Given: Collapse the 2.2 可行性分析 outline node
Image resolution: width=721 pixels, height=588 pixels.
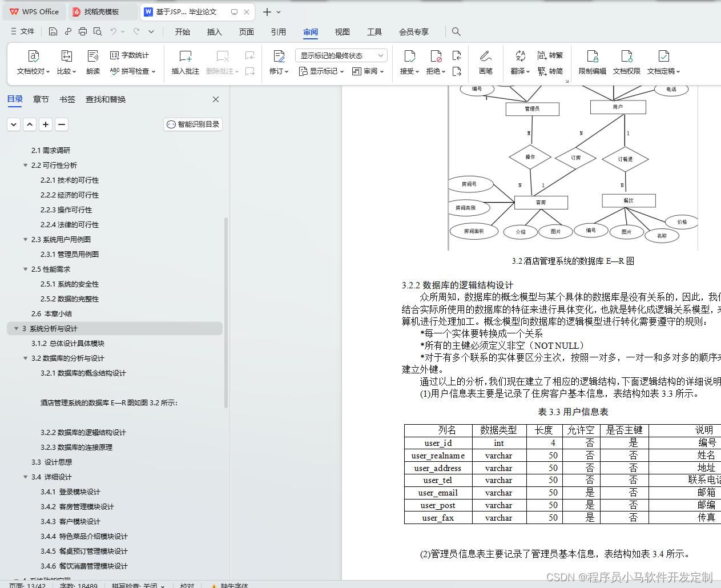Looking at the screenshot, I should coord(25,165).
